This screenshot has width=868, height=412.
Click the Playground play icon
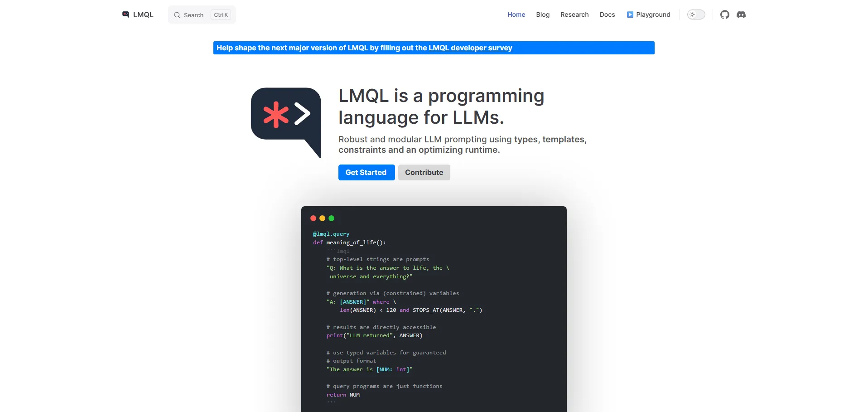tap(630, 15)
